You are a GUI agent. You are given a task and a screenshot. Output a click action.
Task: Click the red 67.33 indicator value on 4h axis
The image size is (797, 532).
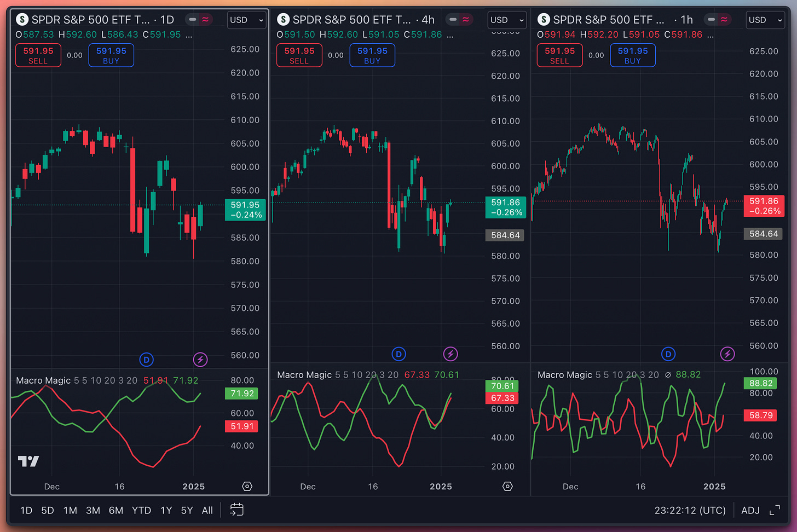coord(502,398)
